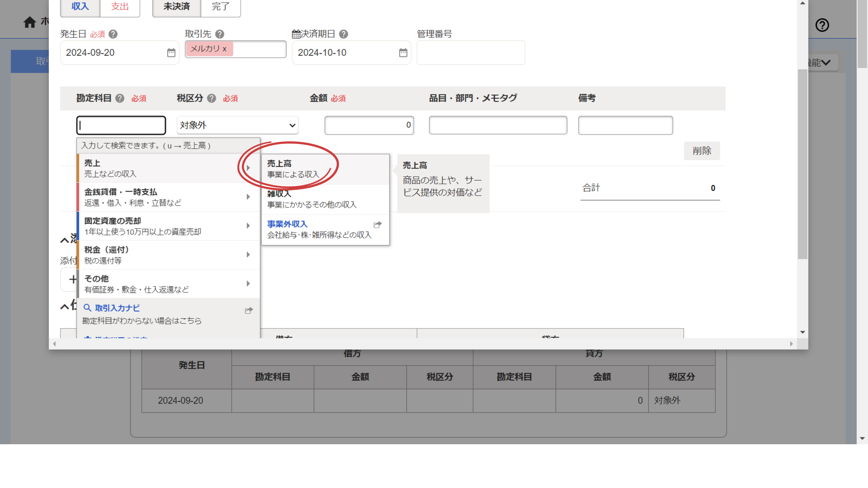Viewport: 868px width, 488px height.
Task: Click the help icon beside 取引先
Action: pyautogui.click(x=220, y=34)
